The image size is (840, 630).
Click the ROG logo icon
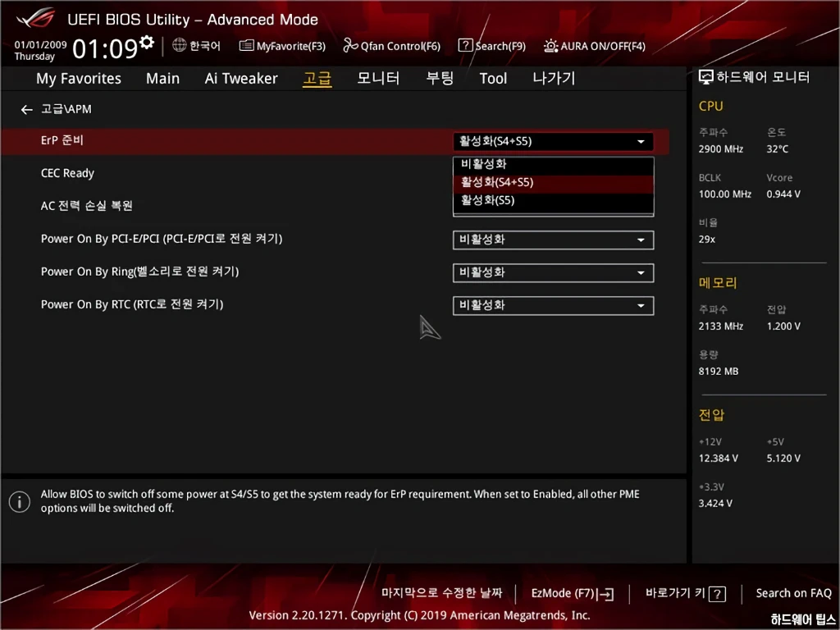click(x=35, y=18)
